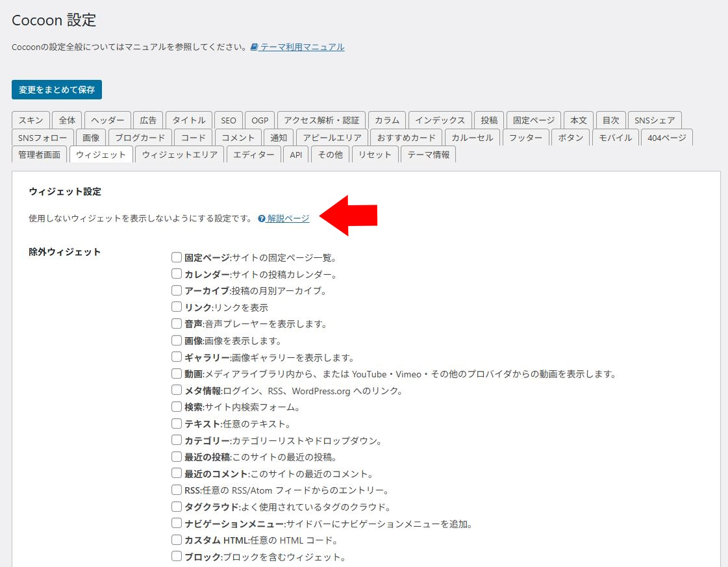The width and height of the screenshot is (728, 567).
Task: Switch to the 全体 tab
Action: 67,120
